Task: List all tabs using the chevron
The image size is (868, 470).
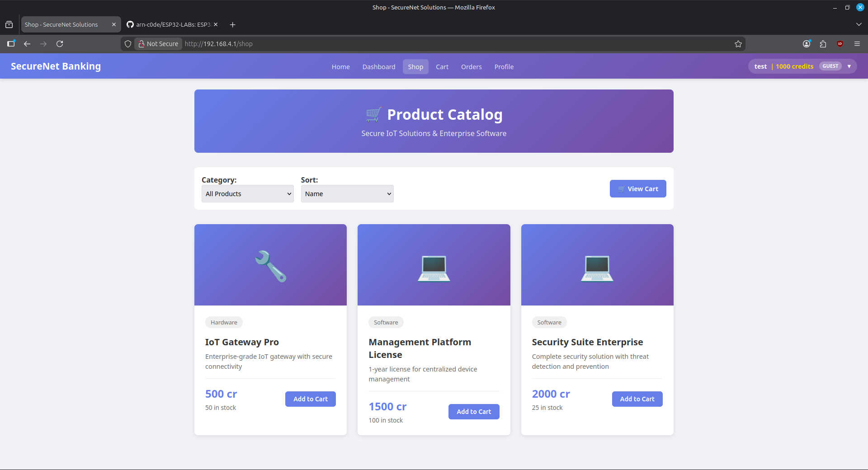Action: pyautogui.click(x=859, y=24)
